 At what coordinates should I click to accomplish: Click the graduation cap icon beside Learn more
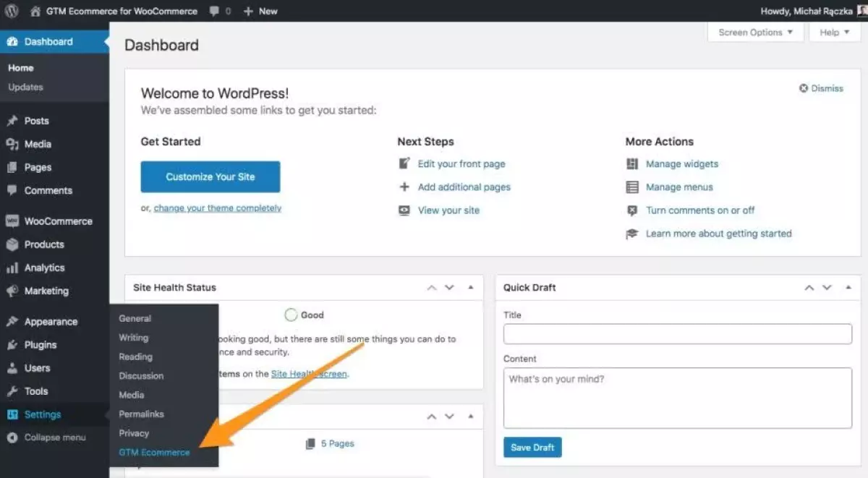[x=632, y=234]
